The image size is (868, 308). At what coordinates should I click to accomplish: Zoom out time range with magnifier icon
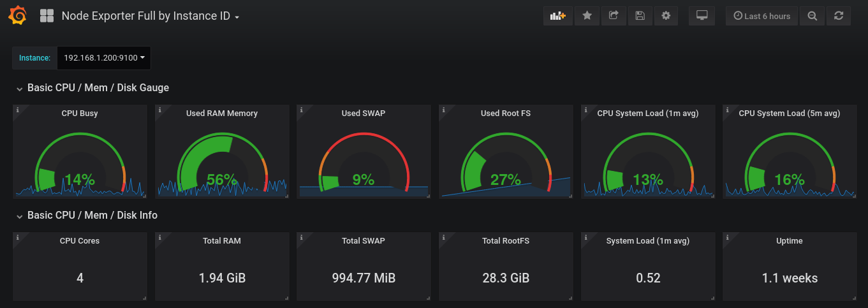click(x=812, y=16)
